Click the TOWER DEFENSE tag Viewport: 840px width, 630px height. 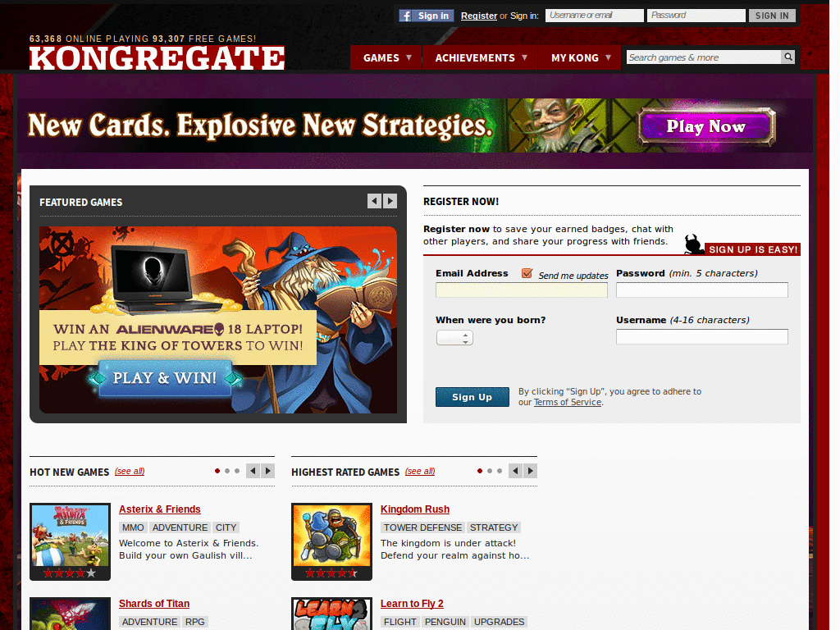[x=422, y=527]
